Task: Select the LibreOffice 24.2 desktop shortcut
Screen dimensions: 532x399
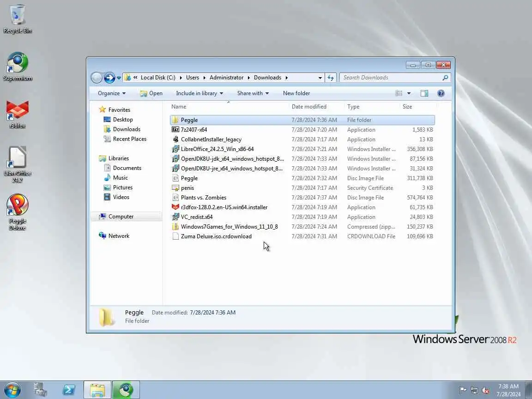Action: [x=17, y=165]
